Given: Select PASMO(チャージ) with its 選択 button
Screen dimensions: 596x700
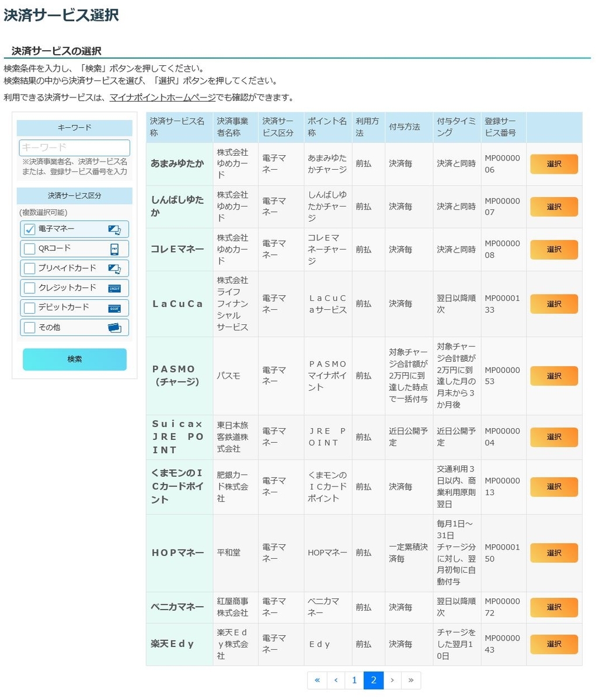Looking at the screenshot, I should (x=554, y=376).
